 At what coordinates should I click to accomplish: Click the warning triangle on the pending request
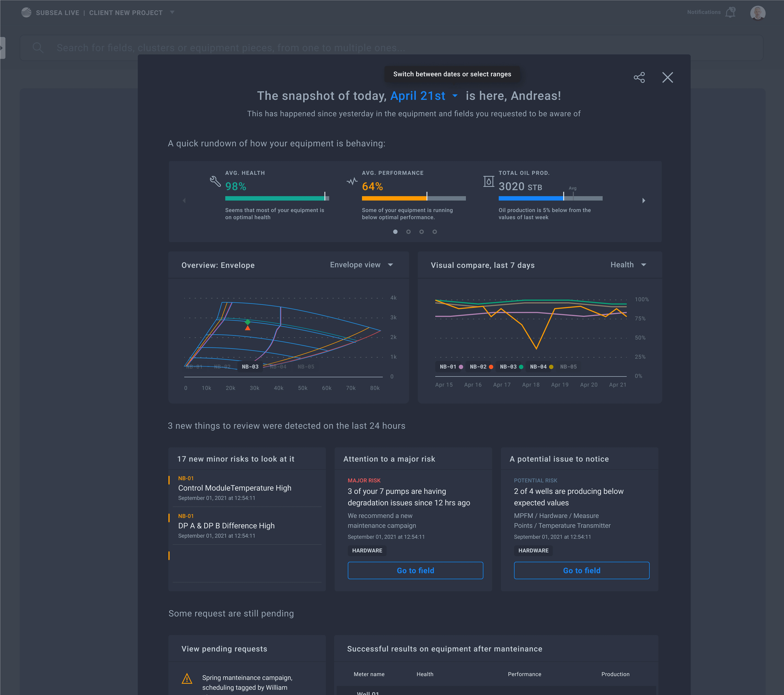(187, 678)
